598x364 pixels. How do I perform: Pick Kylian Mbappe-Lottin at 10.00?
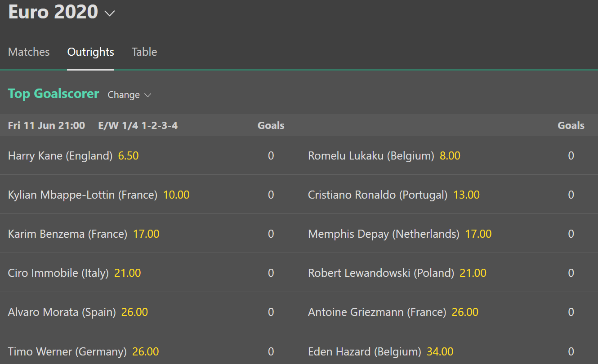(x=176, y=195)
